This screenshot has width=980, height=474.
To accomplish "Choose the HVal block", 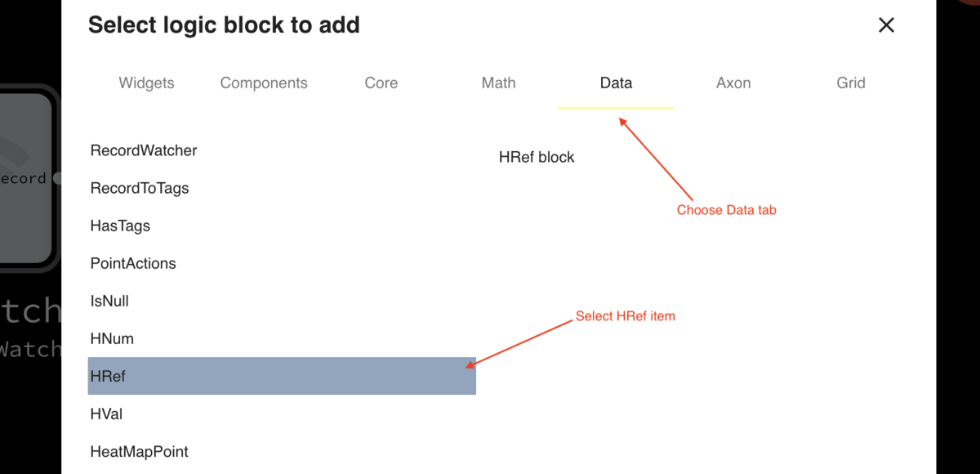I will pyautogui.click(x=282, y=414).
